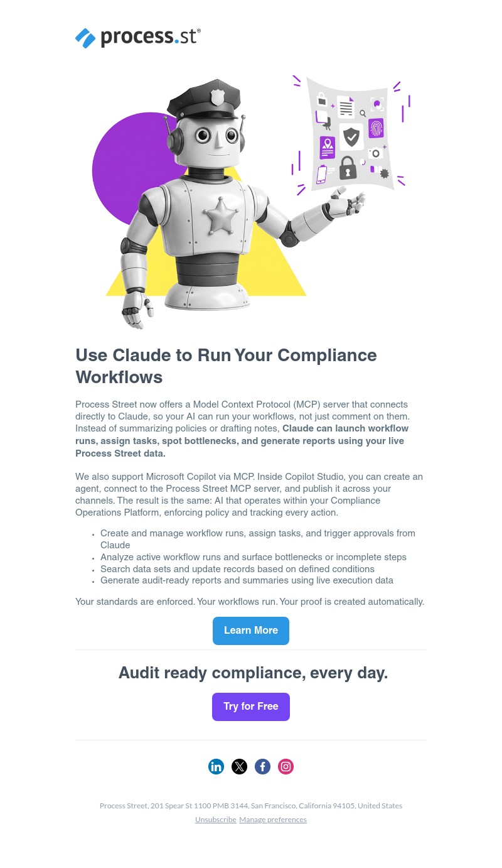This screenshot has height=868, width=502.
Task: Open the Instagram social icon
Action: pos(286,766)
